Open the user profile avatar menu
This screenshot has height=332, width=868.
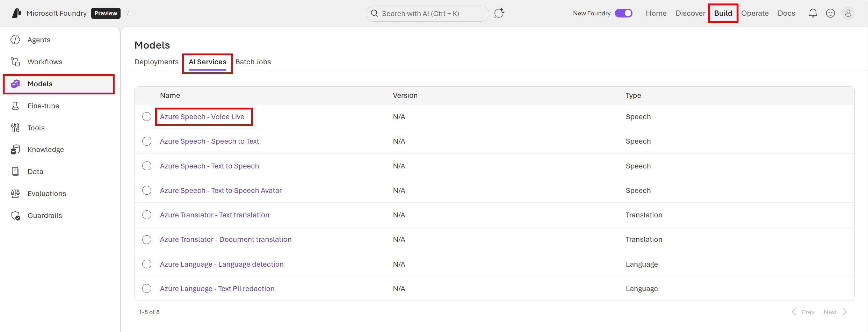pyautogui.click(x=848, y=13)
